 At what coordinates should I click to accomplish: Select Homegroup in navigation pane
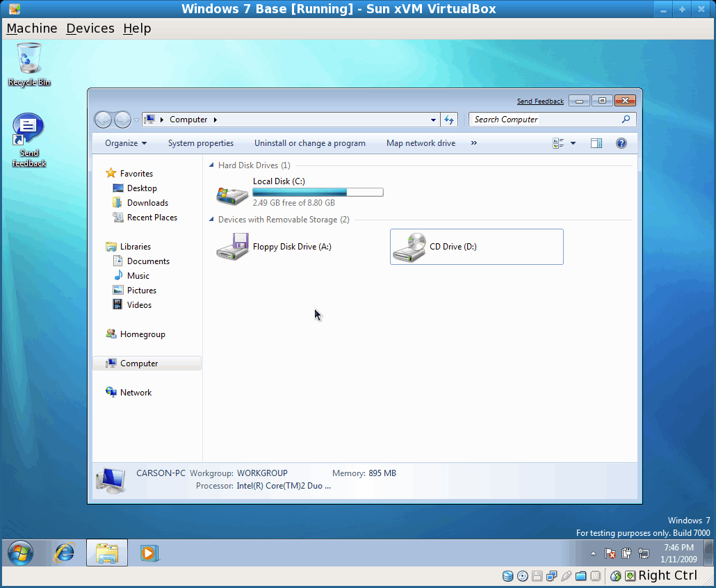tap(143, 334)
